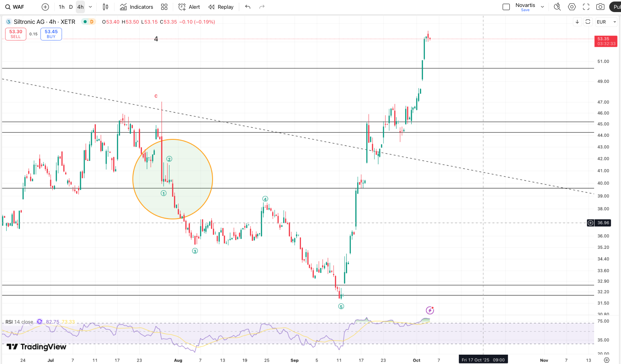Open the EUR currency dropdown
This screenshot has height=364, width=621.
[606, 22]
